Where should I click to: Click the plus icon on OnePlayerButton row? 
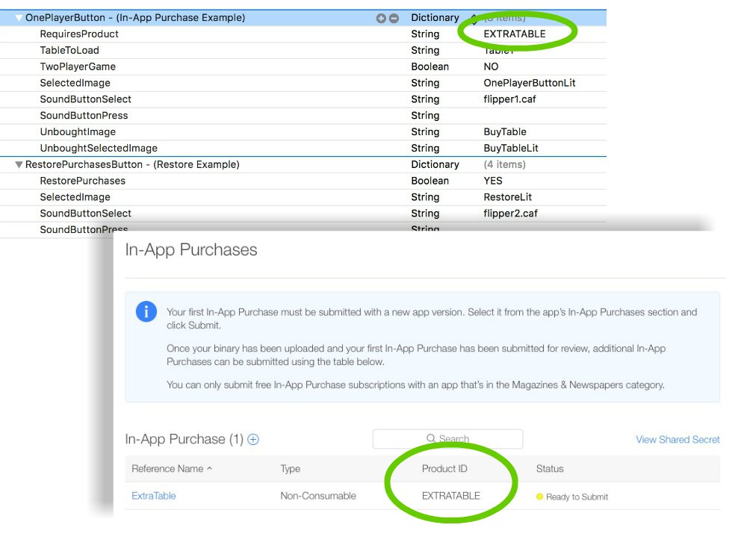(381, 18)
